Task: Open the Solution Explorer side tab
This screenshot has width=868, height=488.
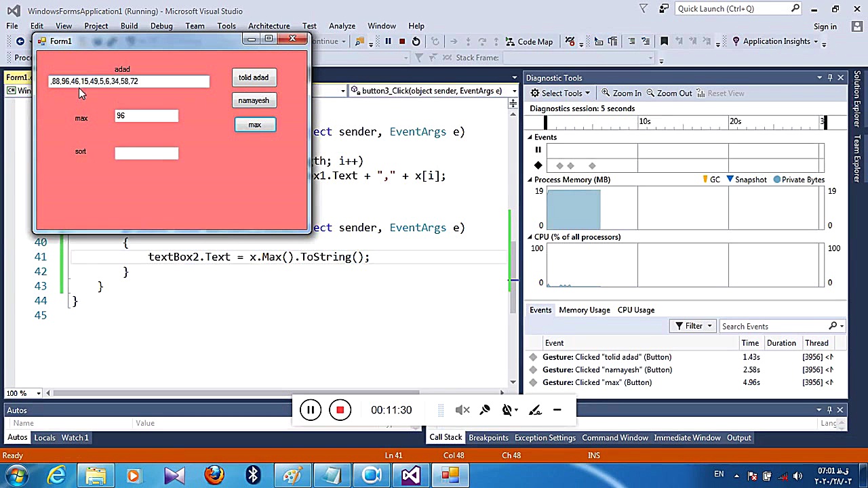Action: (x=858, y=100)
